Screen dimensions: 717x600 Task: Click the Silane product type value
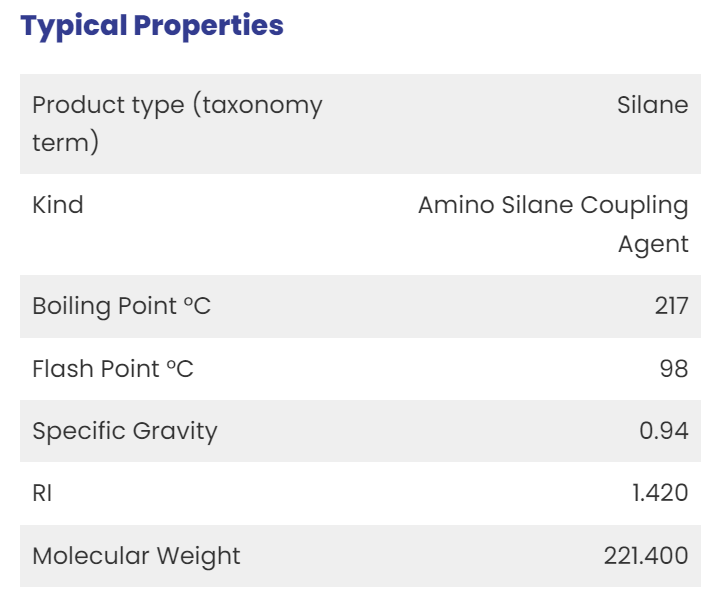click(653, 105)
